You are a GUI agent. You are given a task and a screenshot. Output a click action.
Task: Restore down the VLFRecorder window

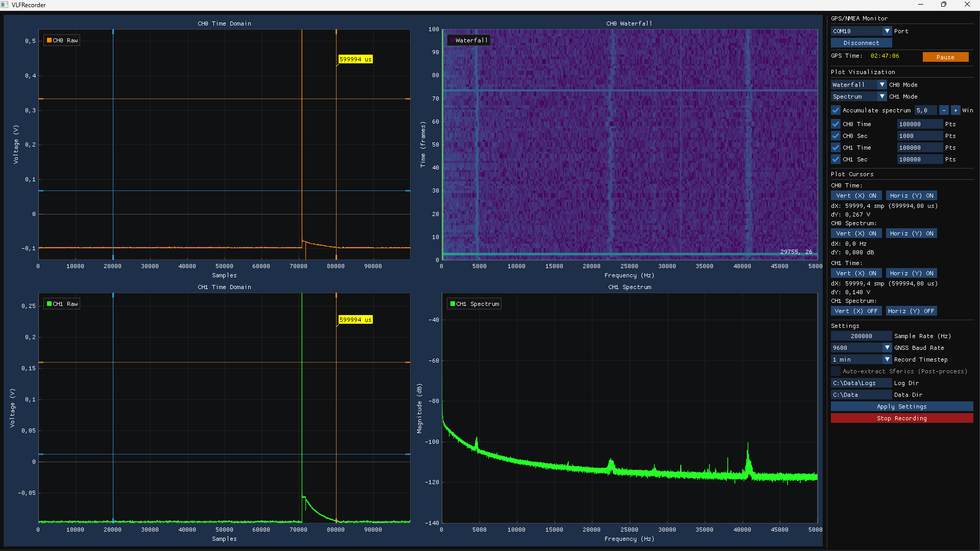[x=944, y=5]
